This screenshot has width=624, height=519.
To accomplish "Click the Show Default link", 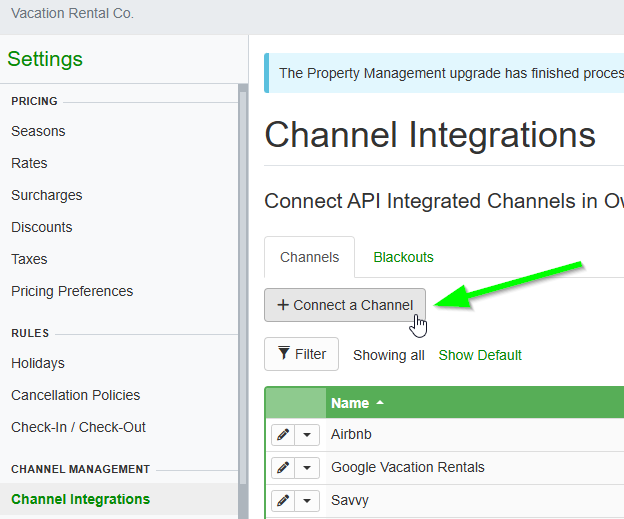I will tap(480, 355).
